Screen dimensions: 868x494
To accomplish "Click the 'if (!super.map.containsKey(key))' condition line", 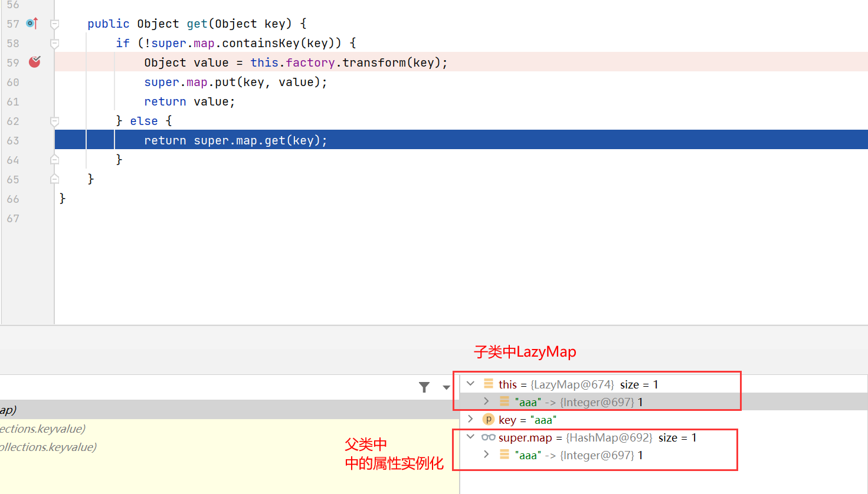I will (x=236, y=43).
